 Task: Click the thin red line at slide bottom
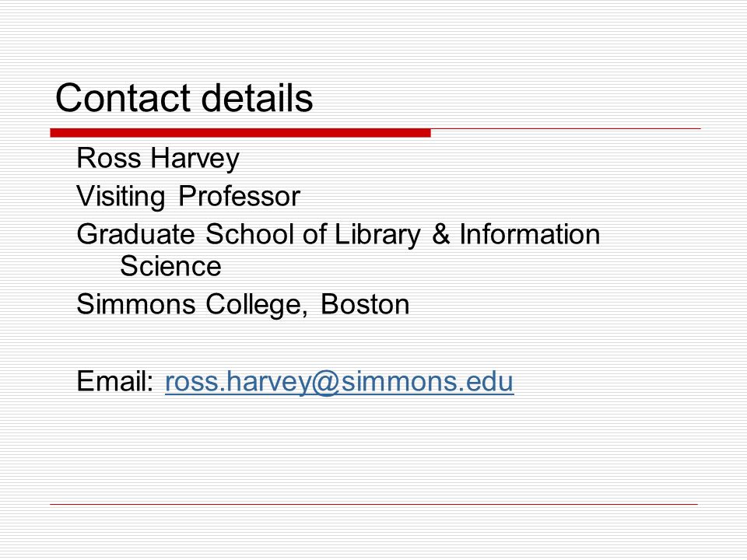click(x=374, y=504)
